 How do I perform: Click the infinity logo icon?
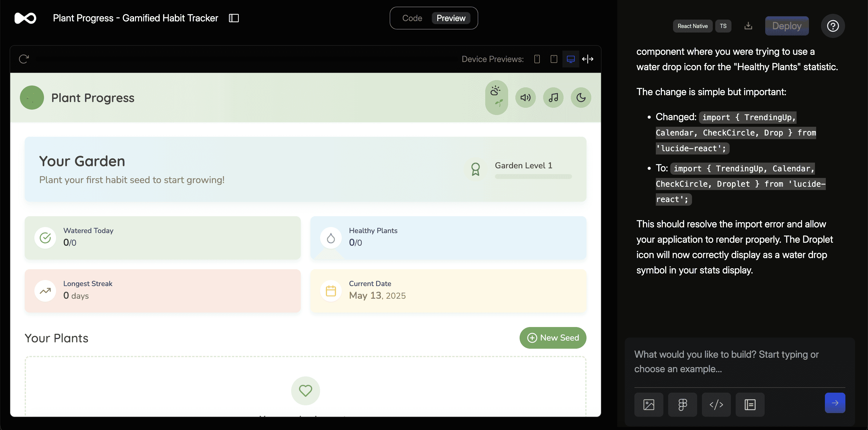click(x=25, y=18)
